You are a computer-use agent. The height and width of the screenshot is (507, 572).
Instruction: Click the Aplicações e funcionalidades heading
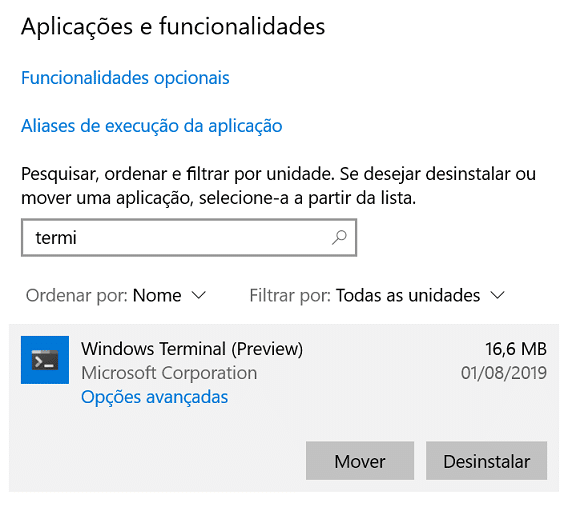tap(173, 27)
